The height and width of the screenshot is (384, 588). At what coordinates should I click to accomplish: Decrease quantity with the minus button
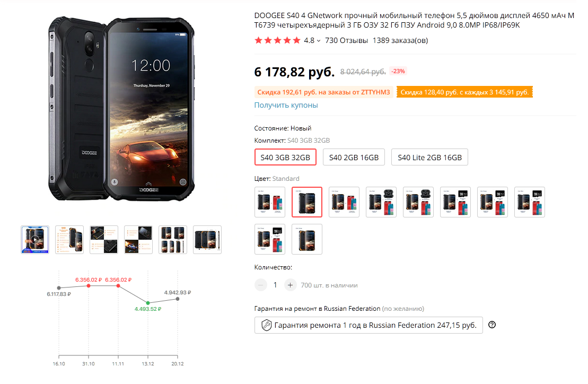tap(260, 285)
